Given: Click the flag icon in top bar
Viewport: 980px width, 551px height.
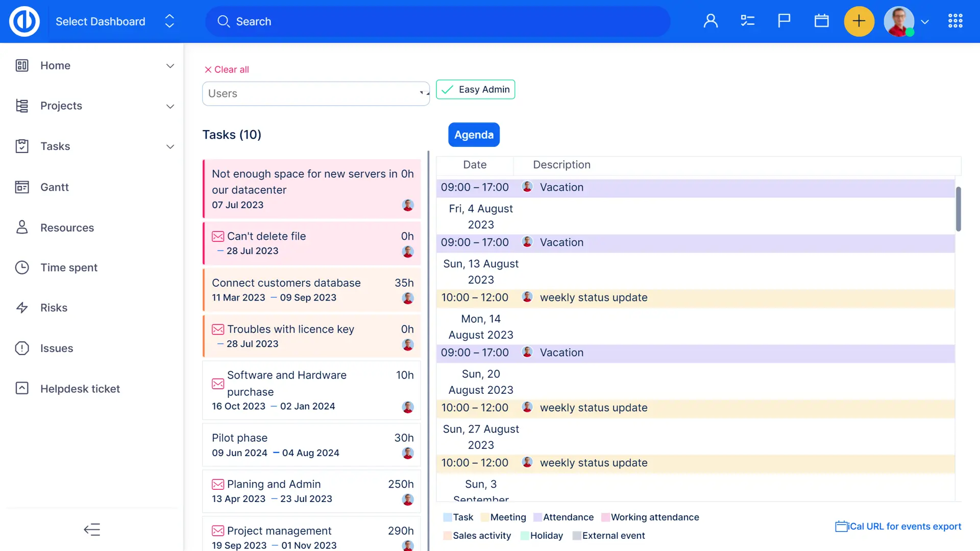Looking at the screenshot, I should [x=784, y=21].
